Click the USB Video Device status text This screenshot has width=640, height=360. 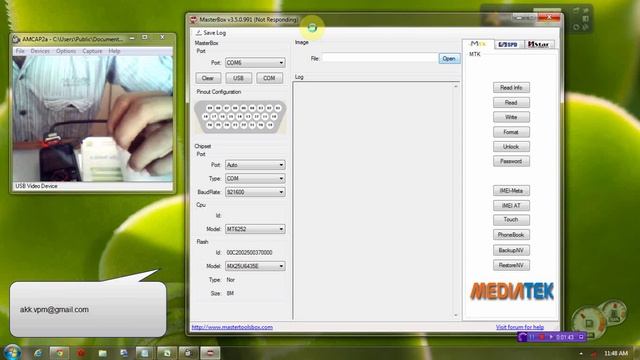click(36, 186)
